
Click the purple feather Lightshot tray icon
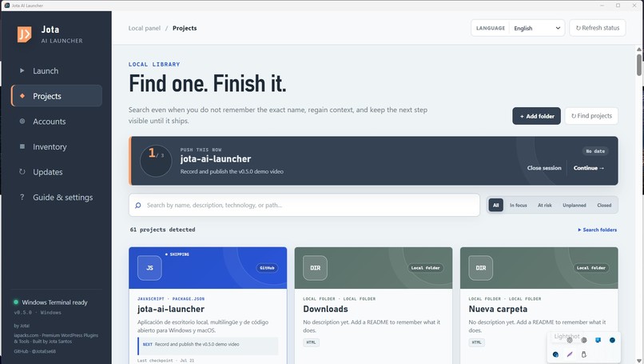tap(570, 354)
